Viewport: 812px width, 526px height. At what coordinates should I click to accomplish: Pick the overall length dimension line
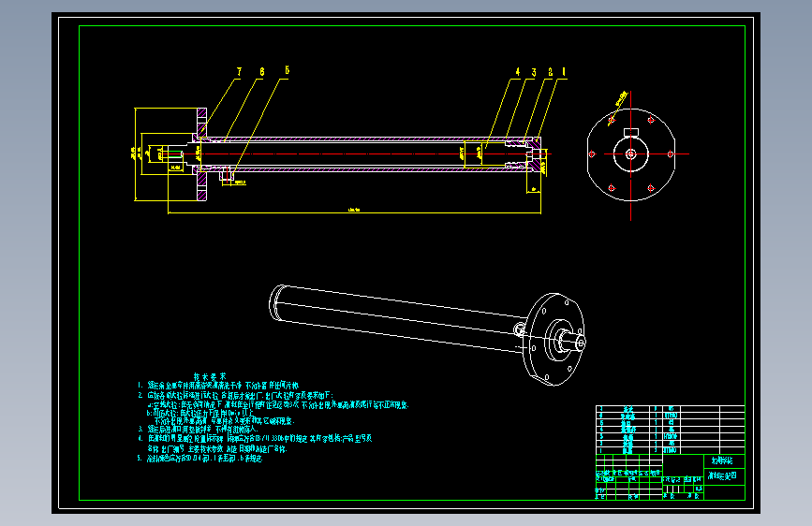pos(355,212)
